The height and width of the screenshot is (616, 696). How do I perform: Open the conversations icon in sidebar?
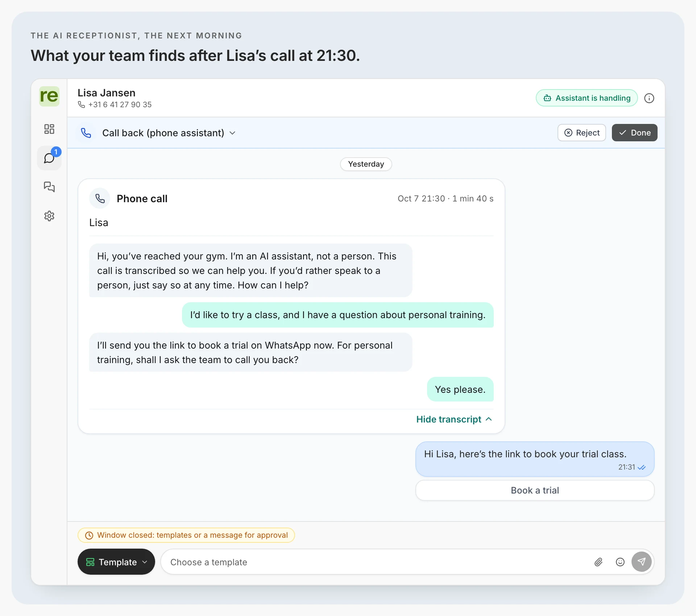49,187
